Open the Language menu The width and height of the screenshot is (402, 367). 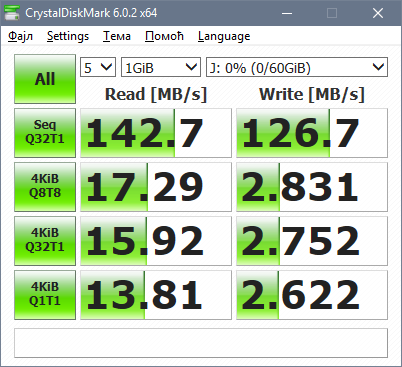(224, 36)
